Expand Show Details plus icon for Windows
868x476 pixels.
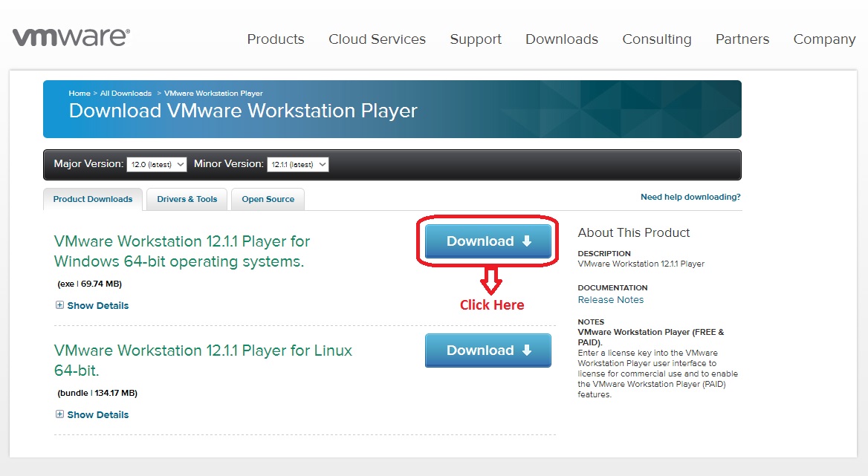59,305
